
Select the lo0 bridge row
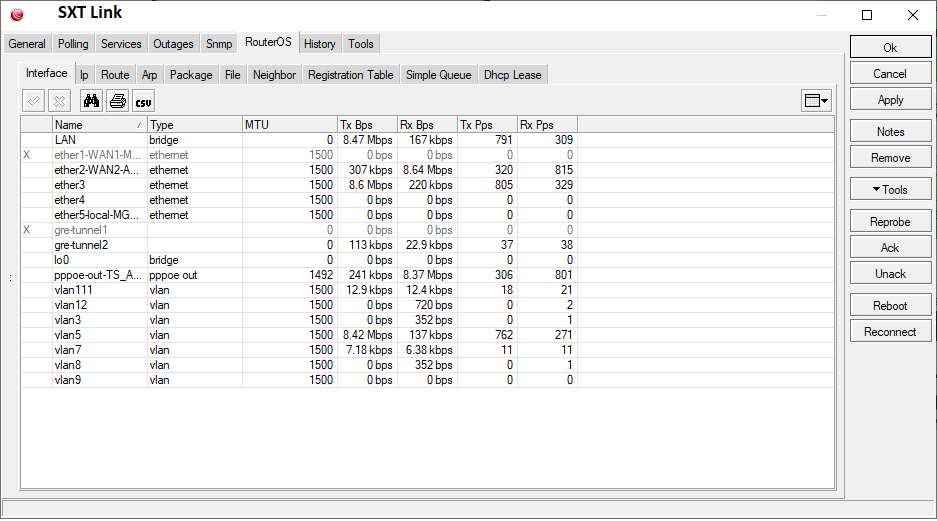tap(299, 260)
